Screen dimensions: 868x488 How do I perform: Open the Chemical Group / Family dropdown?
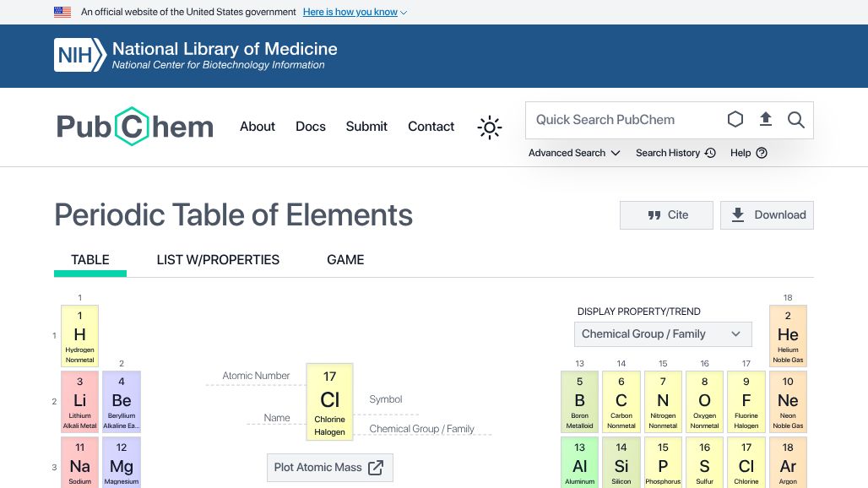[x=662, y=334]
